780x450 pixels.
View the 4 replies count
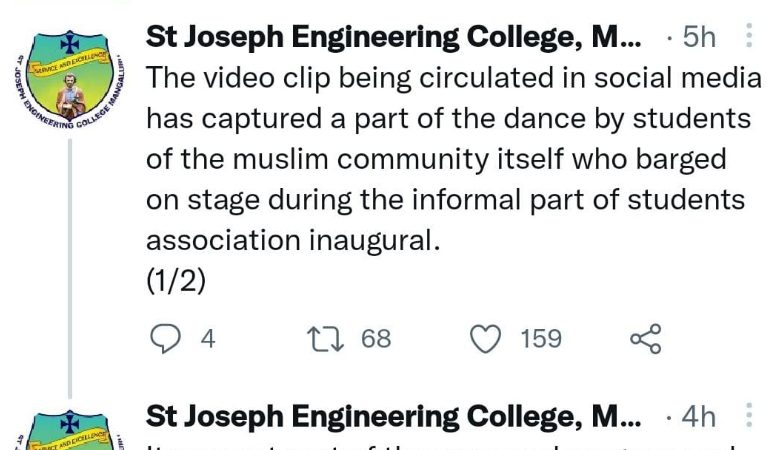pyautogui.click(x=208, y=339)
